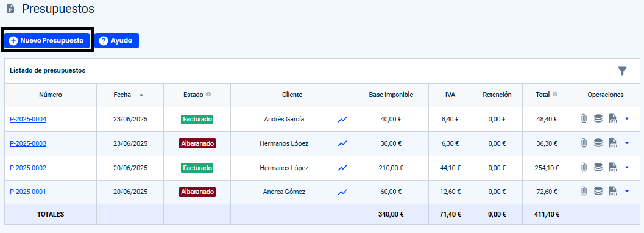Click the info icon next to Total
Image resolution: width=644 pixels, height=233 pixels.
pos(555,95)
